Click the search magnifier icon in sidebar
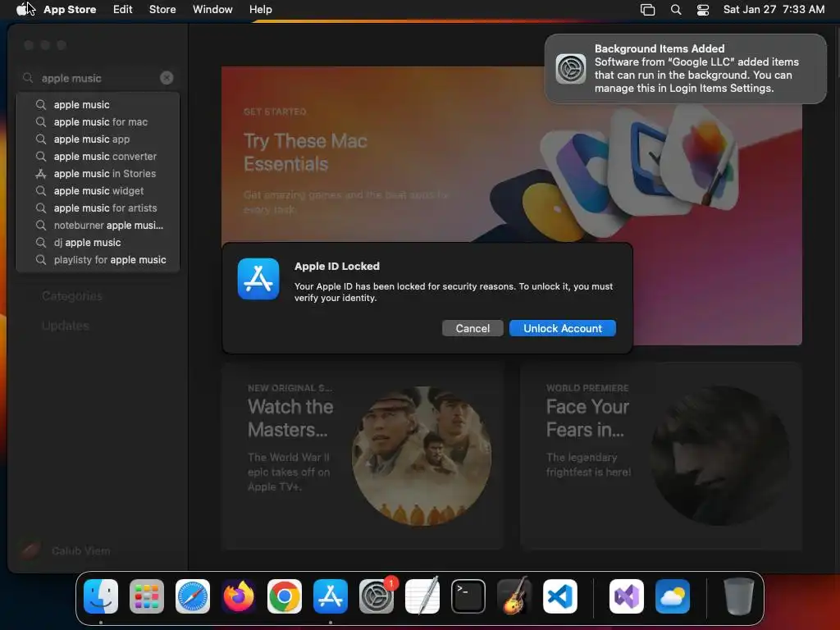Image resolution: width=840 pixels, height=630 pixels. [28, 78]
